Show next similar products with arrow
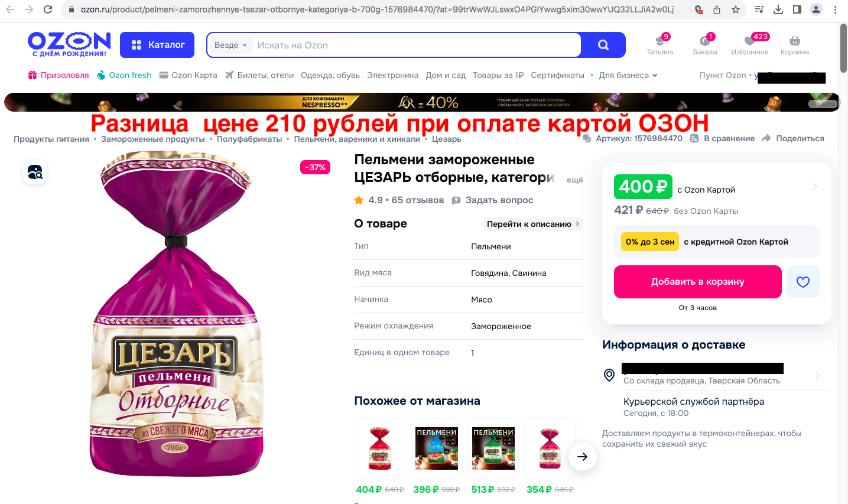Image resolution: width=848 pixels, height=504 pixels. [582, 456]
